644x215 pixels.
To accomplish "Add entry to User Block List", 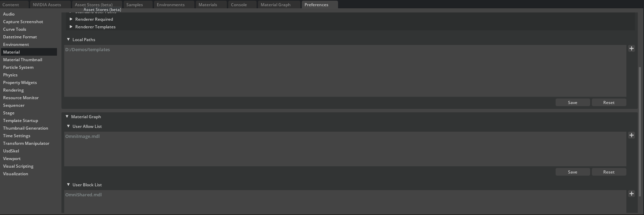I will pos(632,194).
